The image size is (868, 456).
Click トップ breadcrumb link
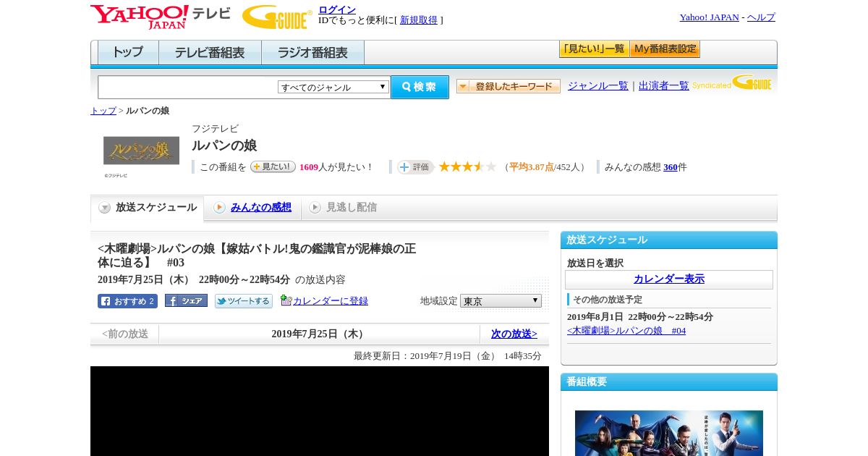tap(103, 111)
